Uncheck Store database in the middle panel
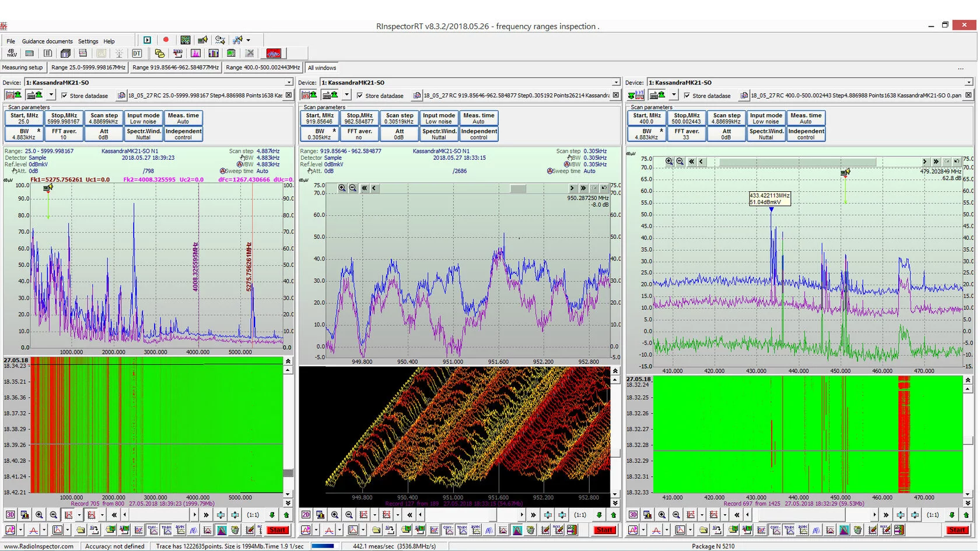Image resolution: width=980 pixels, height=551 pixels. tap(360, 96)
